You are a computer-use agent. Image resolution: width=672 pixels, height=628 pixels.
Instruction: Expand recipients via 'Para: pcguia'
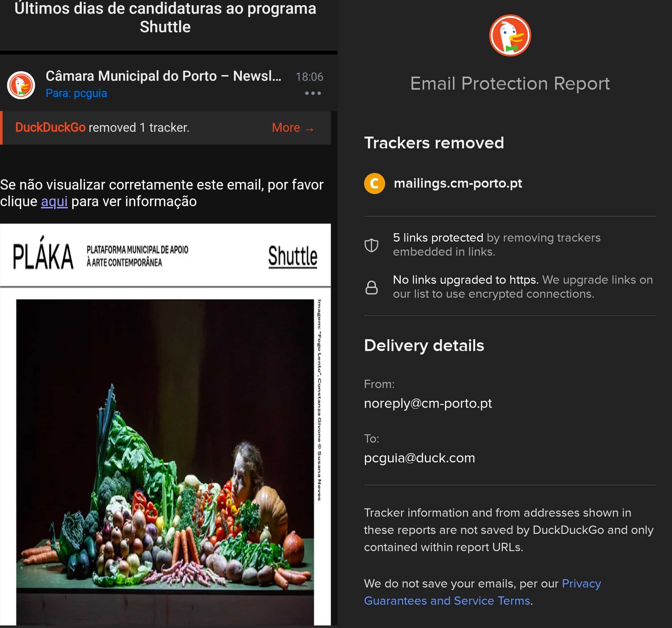pos(76,93)
